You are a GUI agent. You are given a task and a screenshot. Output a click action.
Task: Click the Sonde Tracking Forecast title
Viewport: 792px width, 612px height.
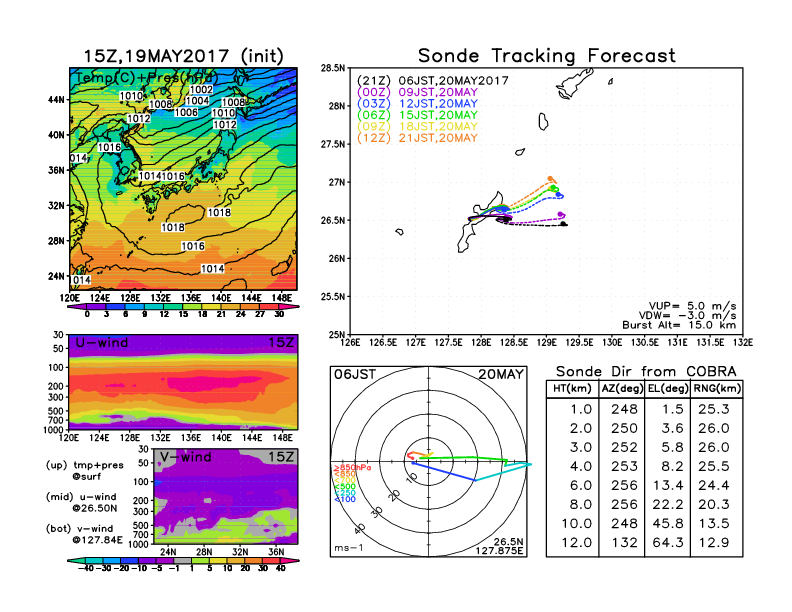[546, 56]
